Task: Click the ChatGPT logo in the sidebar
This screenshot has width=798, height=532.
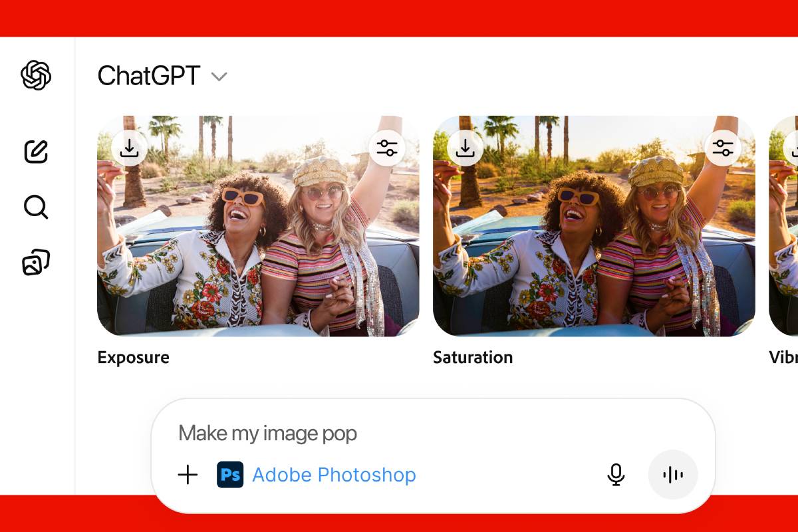Action: [36, 75]
